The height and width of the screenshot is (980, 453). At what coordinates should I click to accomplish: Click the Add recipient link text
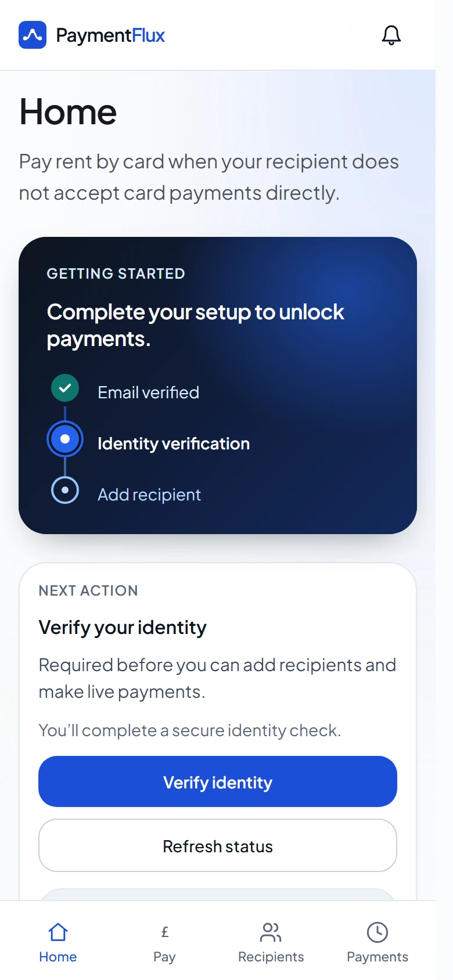click(x=149, y=495)
